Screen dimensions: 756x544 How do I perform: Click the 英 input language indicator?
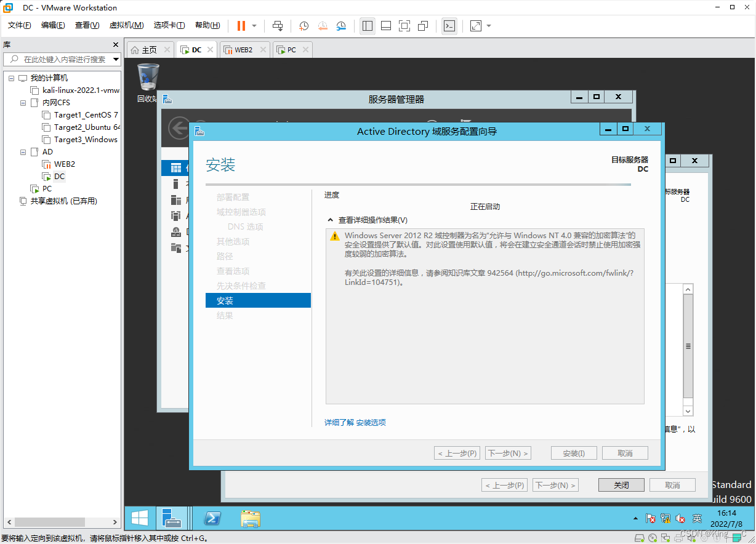[697, 519]
